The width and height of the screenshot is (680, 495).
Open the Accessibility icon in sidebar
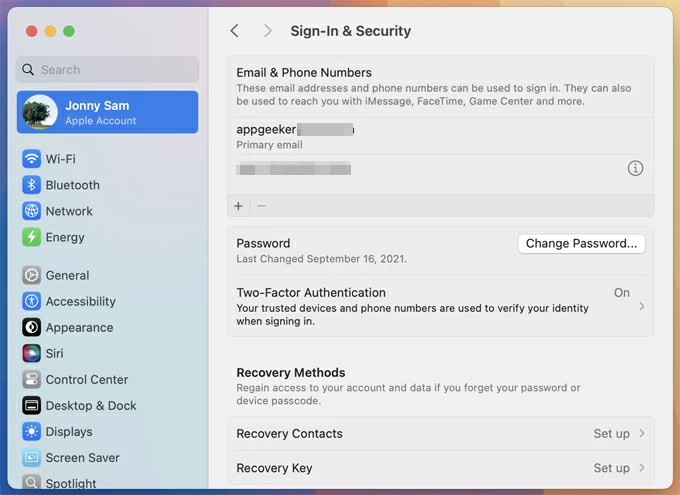(x=31, y=301)
